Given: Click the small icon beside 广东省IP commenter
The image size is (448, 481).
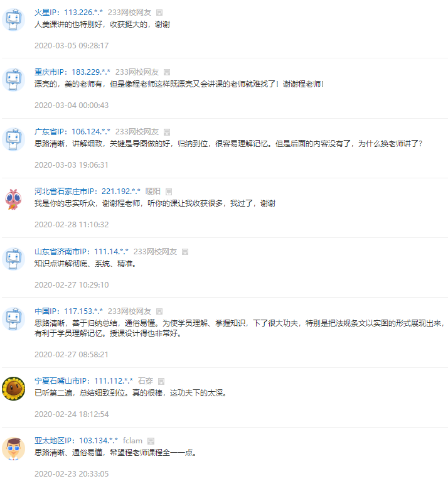Looking at the screenshot, I should coord(167,132).
